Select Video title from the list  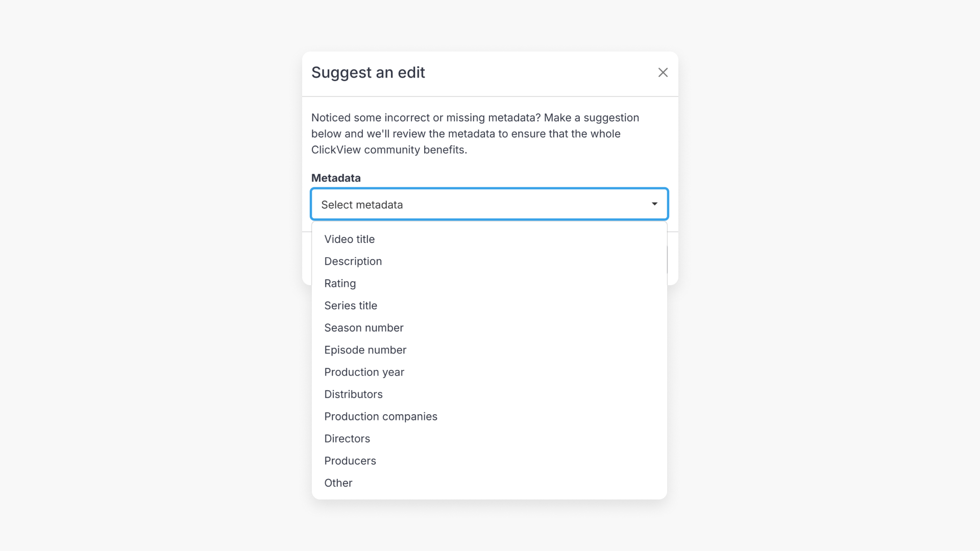pos(349,239)
